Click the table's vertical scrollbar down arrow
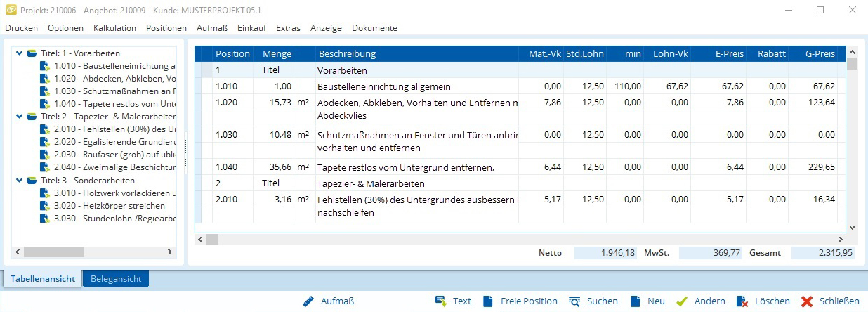 coord(852,228)
